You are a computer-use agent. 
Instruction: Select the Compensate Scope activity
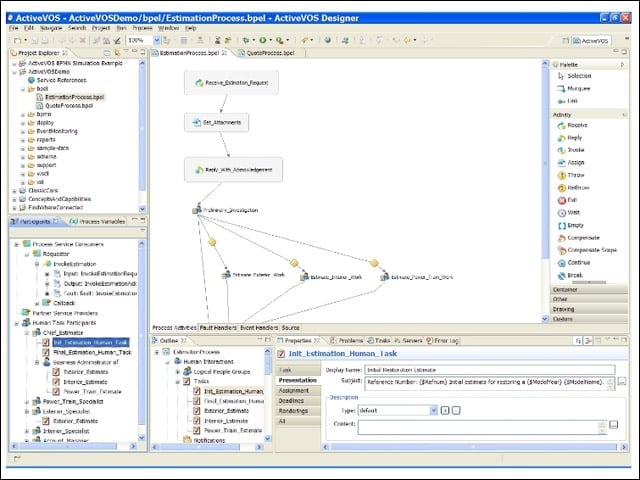(587, 250)
